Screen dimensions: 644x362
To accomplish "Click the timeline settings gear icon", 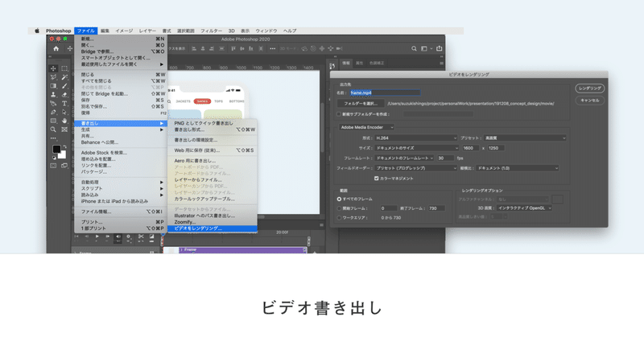I will click(129, 237).
